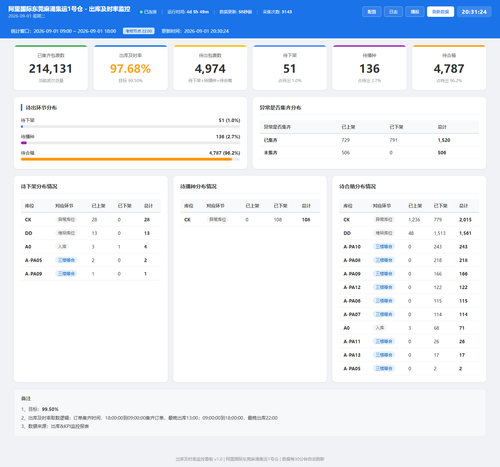Click the 729 cell in the 已集齐 row
Screen dimensions: 500x467
(346, 140)
